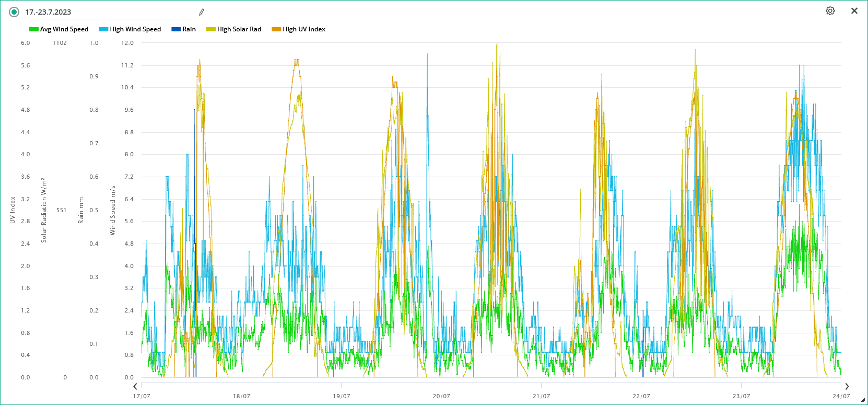868x405 pixels.
Task: Toggle the High UV Index legend label
Action: point(303,29)
